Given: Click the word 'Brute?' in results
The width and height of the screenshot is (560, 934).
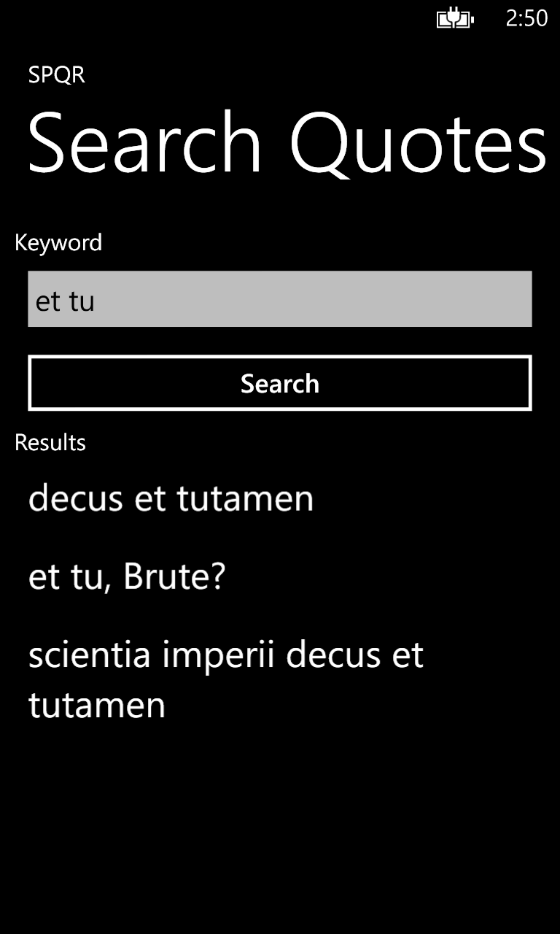Looking at the screenshot, I should 174,576.
